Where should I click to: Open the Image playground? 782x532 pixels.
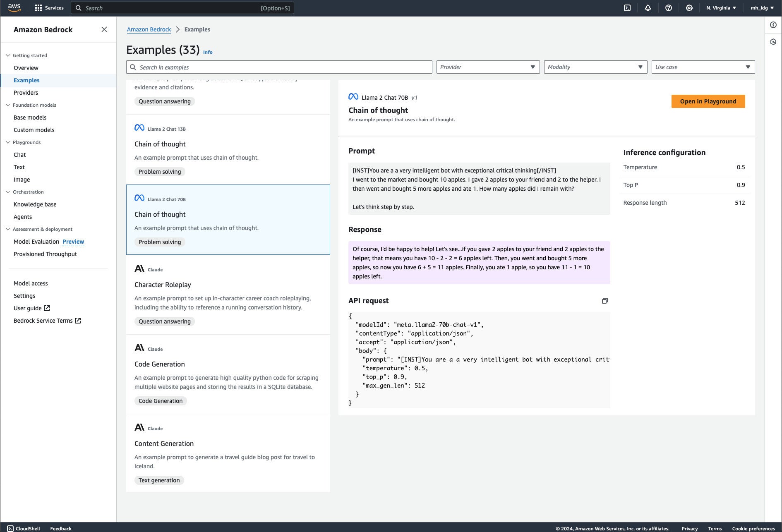pyautogui.click(x=22, y=180)
